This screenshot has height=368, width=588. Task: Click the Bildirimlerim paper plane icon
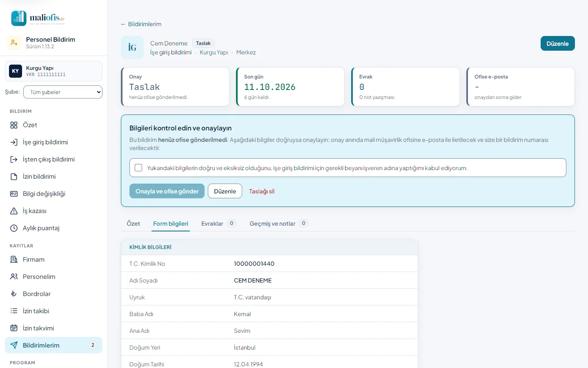click(14, 346)
